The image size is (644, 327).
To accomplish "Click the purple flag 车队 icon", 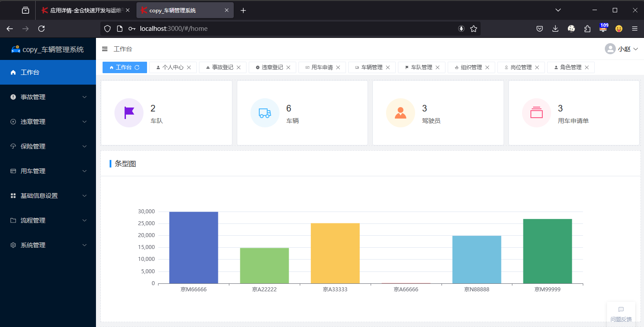I will tap(129, 112).
